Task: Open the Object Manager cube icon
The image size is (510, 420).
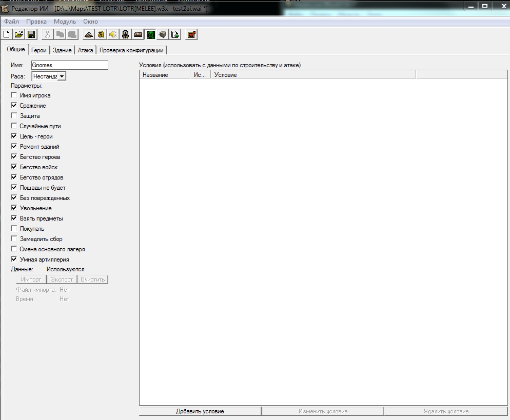Action: click(163, 34)
